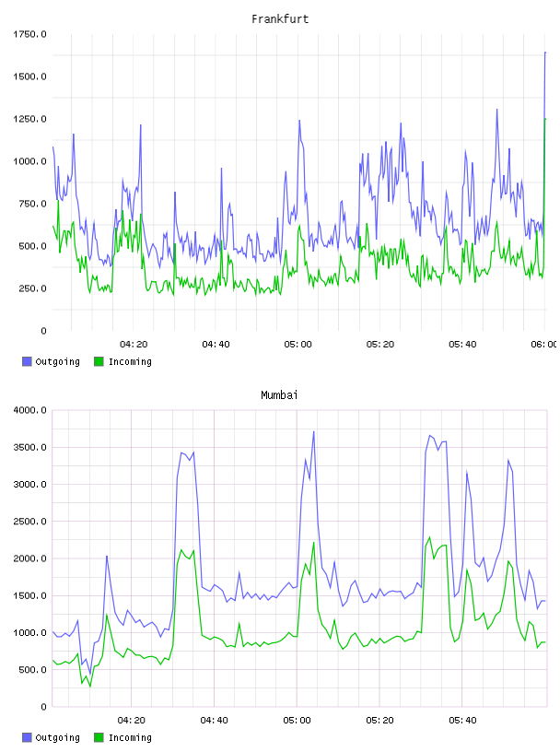This screenshot has height=752, width=560.
Task: Click the 04:20 time label on Mumbai
Action: pos(132,721)
